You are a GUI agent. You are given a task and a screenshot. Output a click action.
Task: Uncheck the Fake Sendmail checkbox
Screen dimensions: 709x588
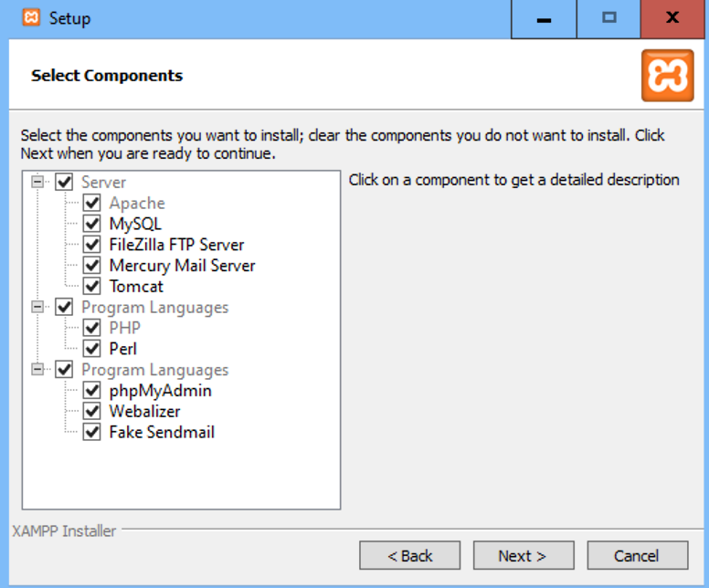91,432
